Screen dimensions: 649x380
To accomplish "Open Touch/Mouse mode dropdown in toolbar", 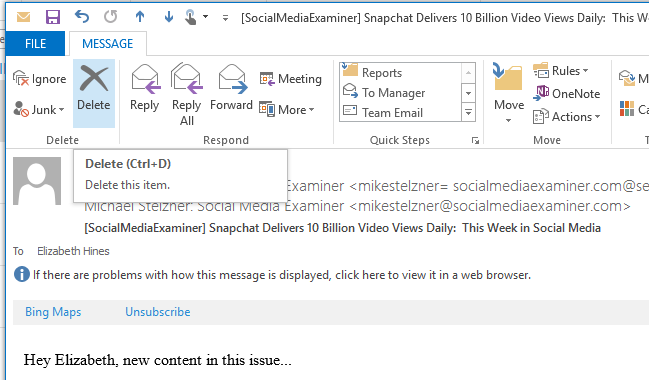I will click(x=196, y=17).
